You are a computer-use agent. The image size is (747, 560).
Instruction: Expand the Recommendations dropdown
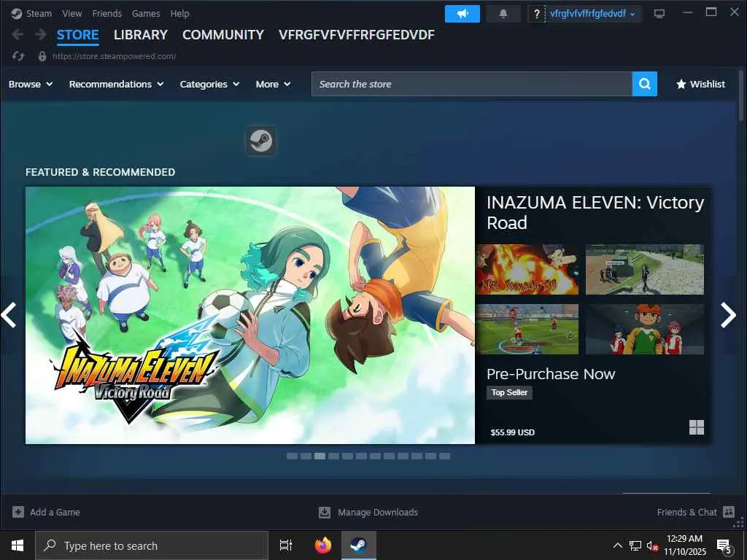(116, 85)
